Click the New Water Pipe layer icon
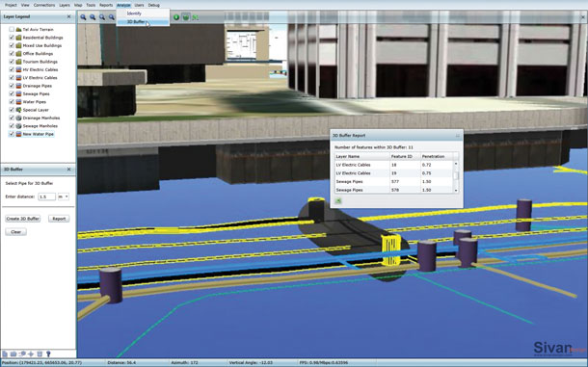The width and height of the screenshot is (588, 367). [18, 134]
